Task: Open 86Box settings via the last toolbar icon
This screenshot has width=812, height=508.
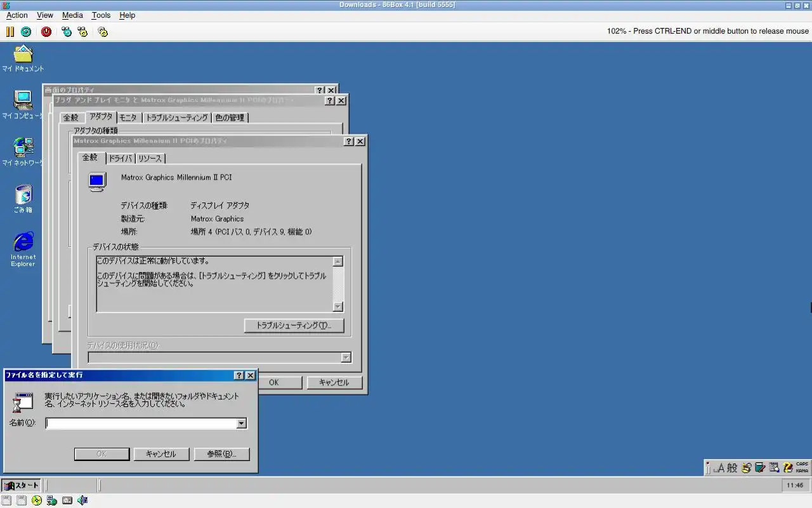Action: (x=103, y=31)
